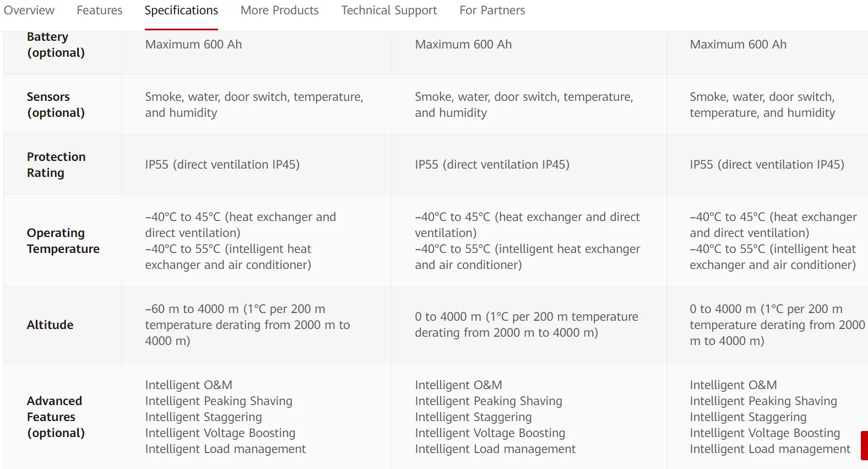Click the Operating Temperature row label
The height and width of the screenshot is (469, 868).
pyautogui.click(x=63, y=241)
